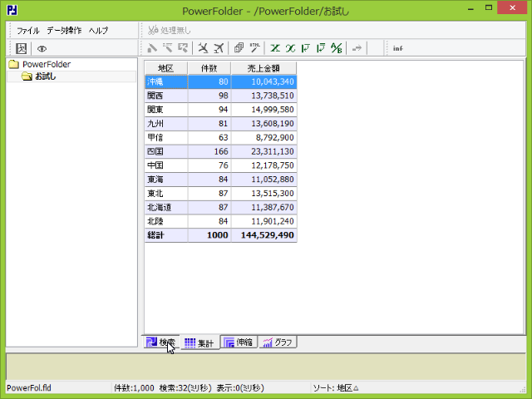Switch to the 伸縮 tab
Viewport: 532px width, 399px height.
pyautogui.click(x=239, y=342)
